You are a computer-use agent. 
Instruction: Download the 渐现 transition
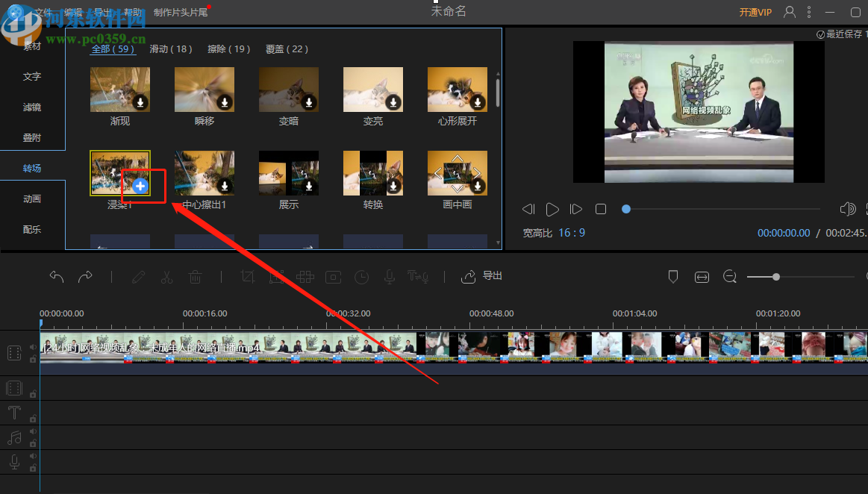tap(140, 102)
